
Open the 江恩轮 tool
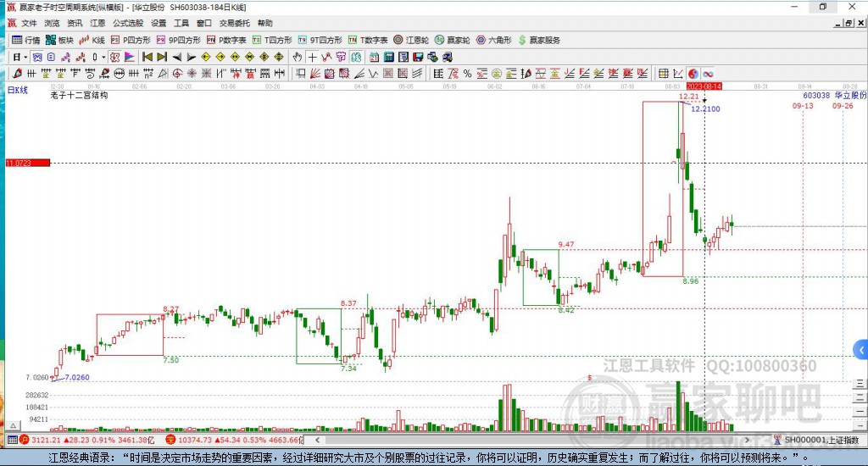[x=411, y=40]
